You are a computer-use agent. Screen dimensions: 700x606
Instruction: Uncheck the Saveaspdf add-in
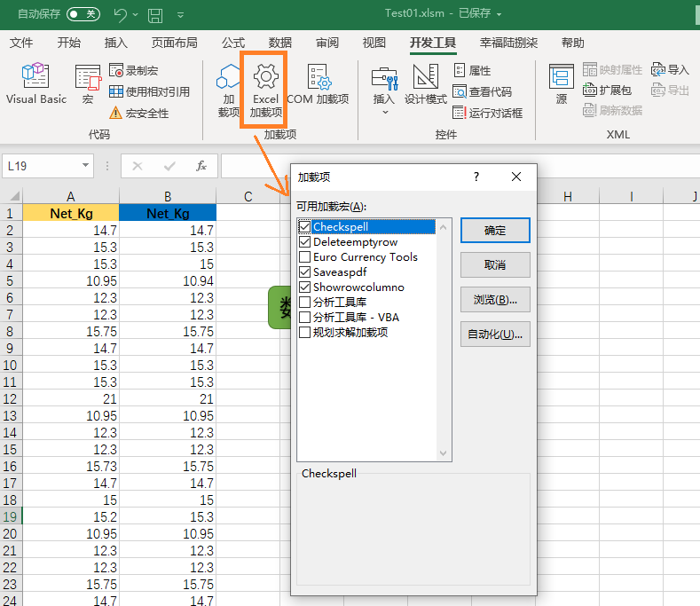click(x=305, y=272)
